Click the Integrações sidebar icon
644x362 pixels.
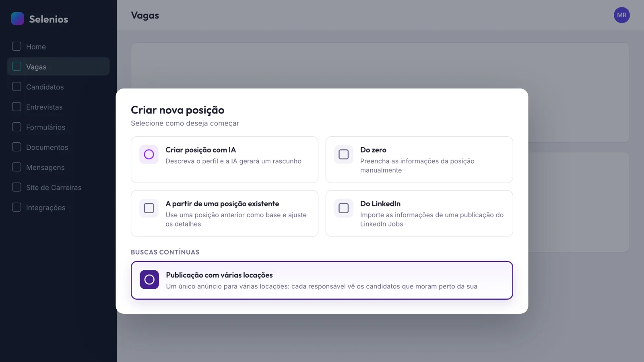(x=17, y=207)
